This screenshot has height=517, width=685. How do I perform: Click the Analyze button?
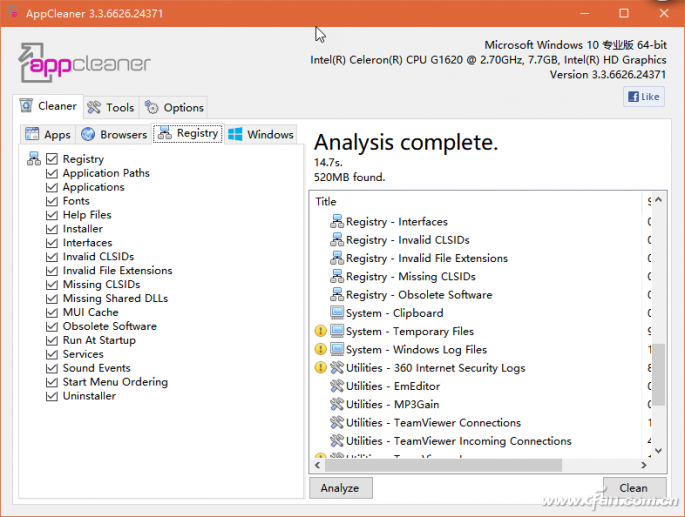(341, 488)
